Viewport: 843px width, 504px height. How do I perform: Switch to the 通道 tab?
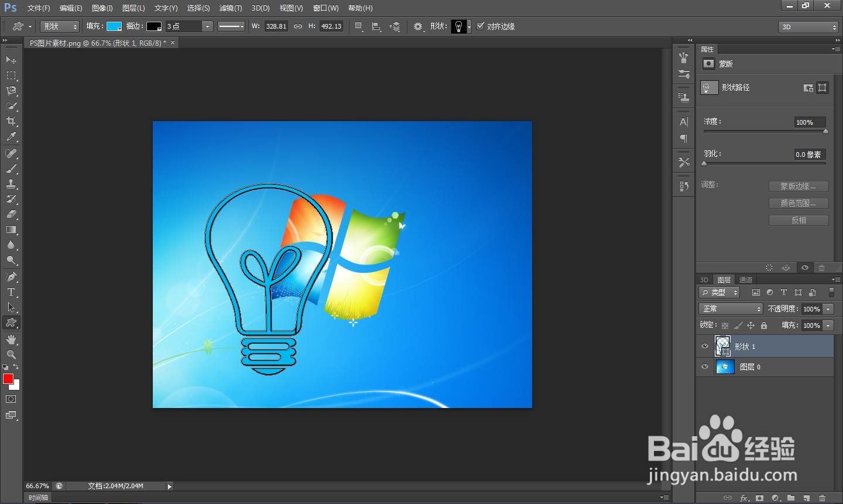click(x=746, y=280)
